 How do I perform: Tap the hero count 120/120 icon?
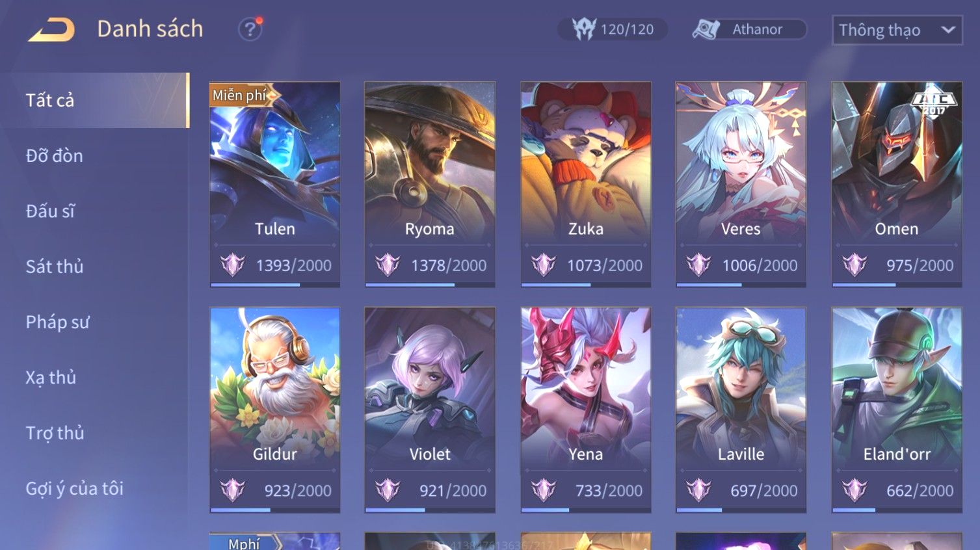point(583,29)
